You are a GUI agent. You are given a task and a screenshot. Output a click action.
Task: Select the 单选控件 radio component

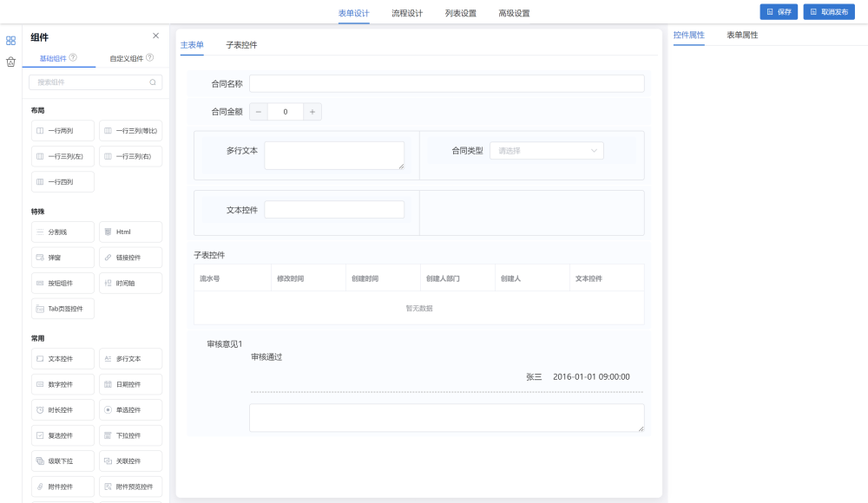pyautogui.click(x=130, y=409)
